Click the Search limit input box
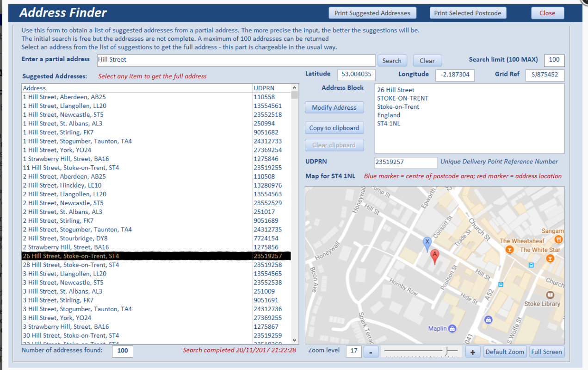The height and width of the screenshot is (370, 588). click(554, 60)
